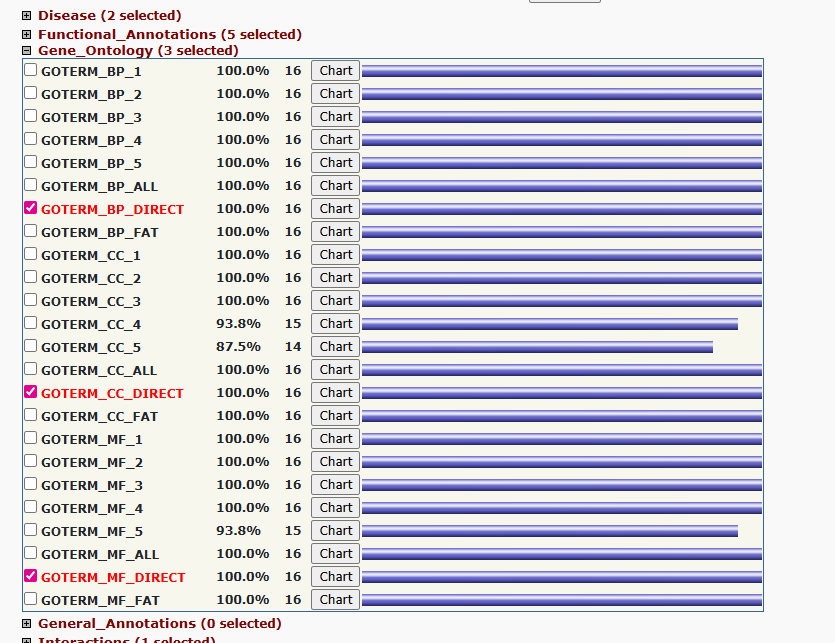
Task: Collapse the Gene_Ontology category
Action: tap(27, 51)
